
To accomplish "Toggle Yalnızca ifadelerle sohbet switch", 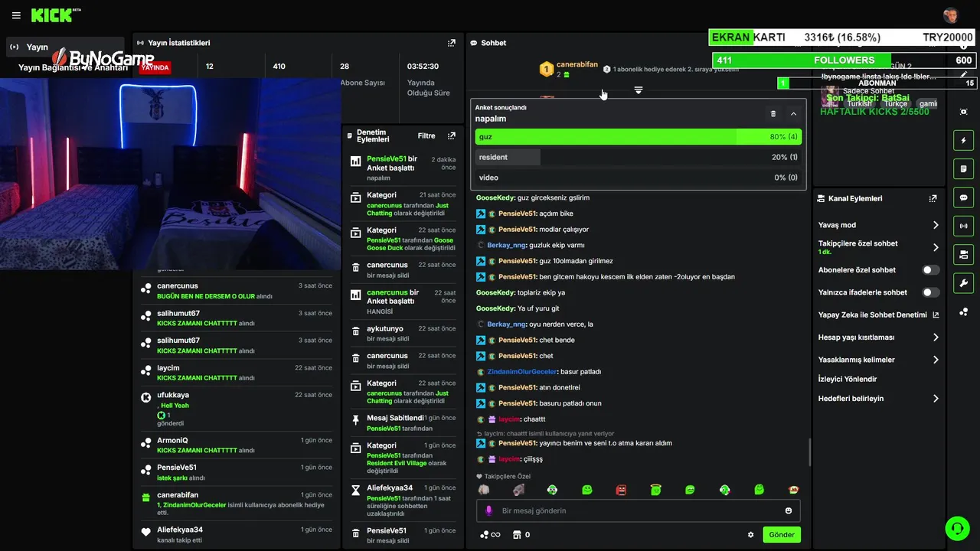I will click(x=931, y=292).
